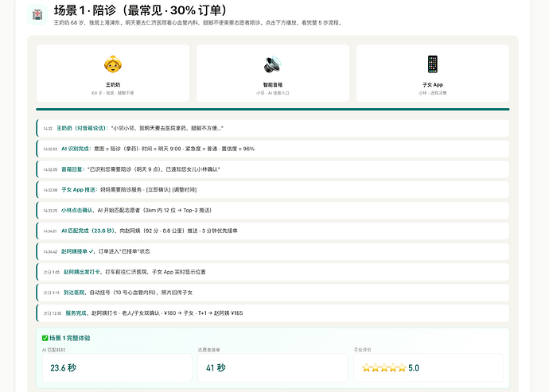Click the 赵阿姨接单 ✓ log row
Screen dimensions: 549x392
[x=273, y=251]
